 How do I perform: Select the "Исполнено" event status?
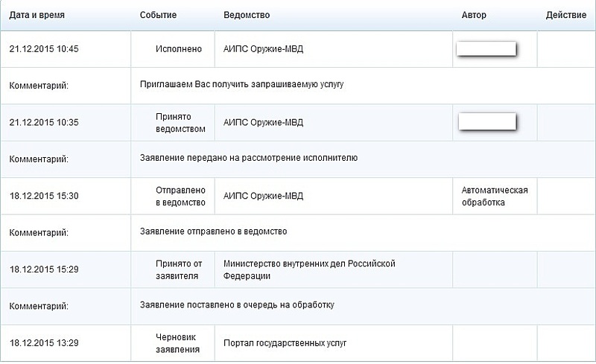coord(179,50)
